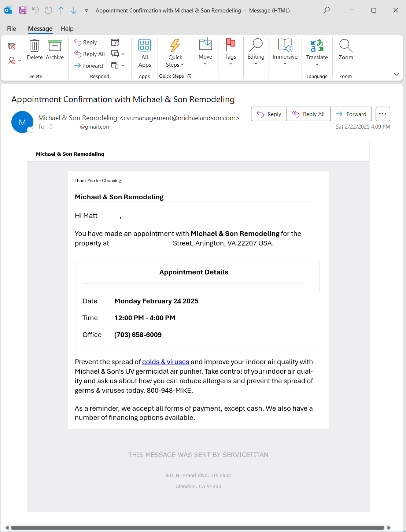This screenshot has height=532, width=406.
Task: Reply with Meeting icon in Respond group
Action: [x=115, y=42]
